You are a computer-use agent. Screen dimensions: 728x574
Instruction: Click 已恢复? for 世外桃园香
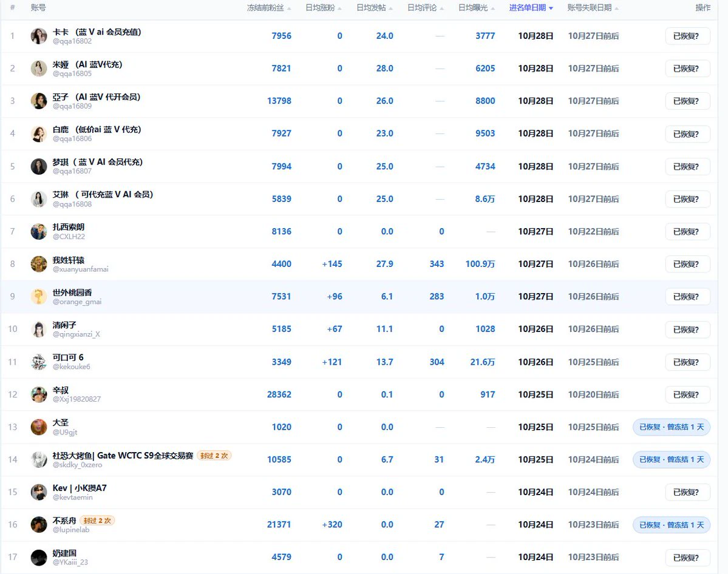[x=686, y=297]
